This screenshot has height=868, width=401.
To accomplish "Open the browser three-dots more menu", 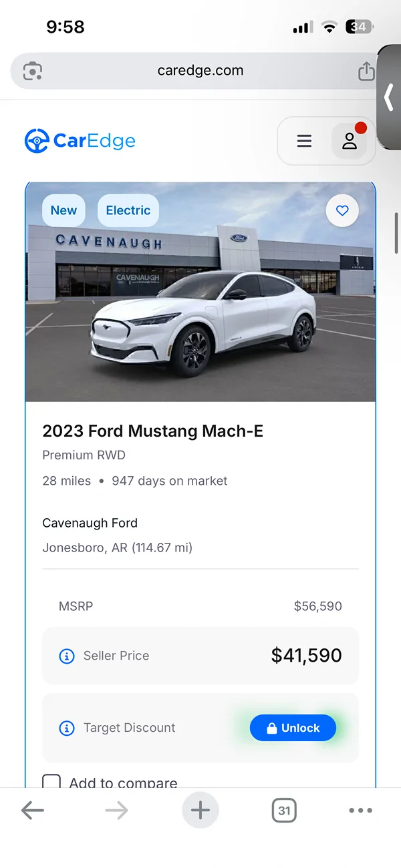I will pos(360,811).
